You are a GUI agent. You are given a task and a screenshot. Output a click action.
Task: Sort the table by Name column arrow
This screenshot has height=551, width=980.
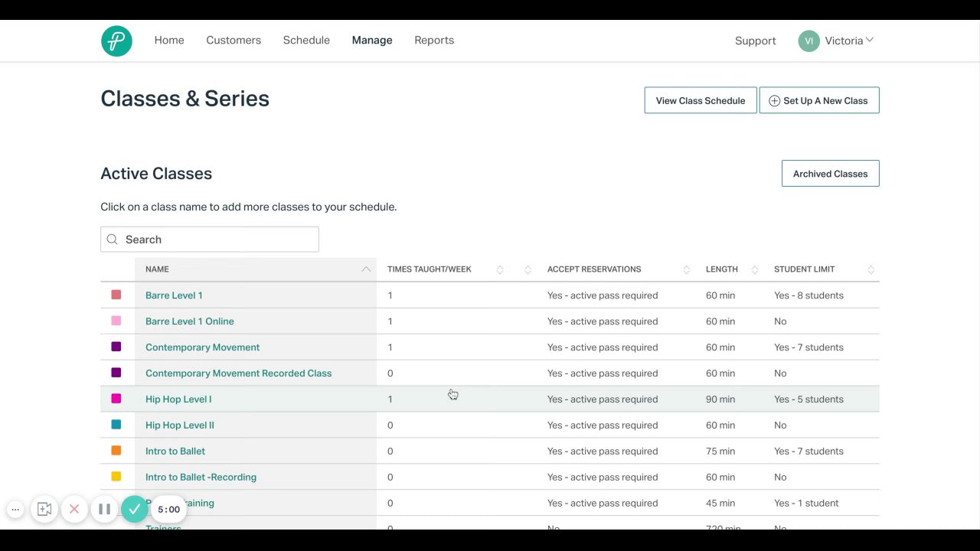366,269
